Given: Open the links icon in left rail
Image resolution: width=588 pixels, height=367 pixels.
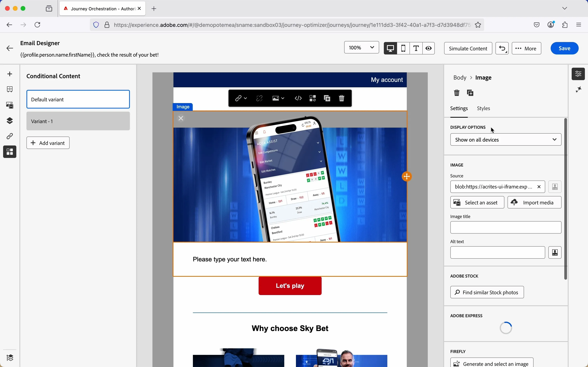Looking at the screenshot, I should [10, 136].
